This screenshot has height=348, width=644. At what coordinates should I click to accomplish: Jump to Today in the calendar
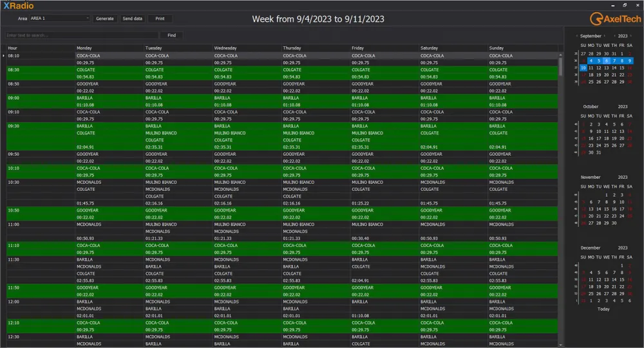(x=603, y=309)
